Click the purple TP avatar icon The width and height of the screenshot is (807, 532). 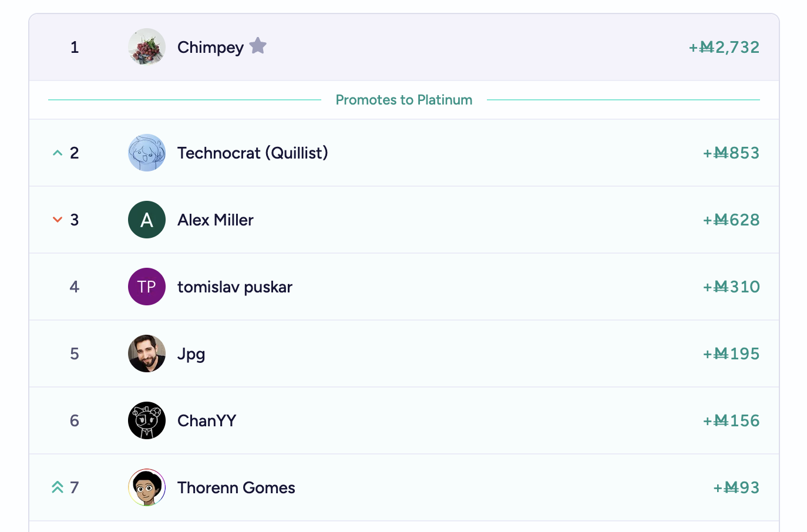[x=147, y=287]
